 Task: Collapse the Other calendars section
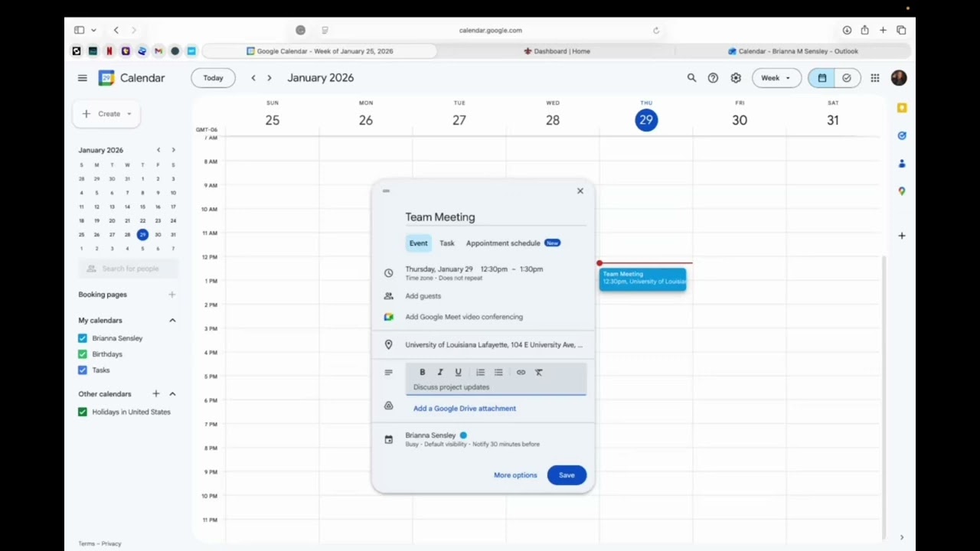click(x=172, y=393)
